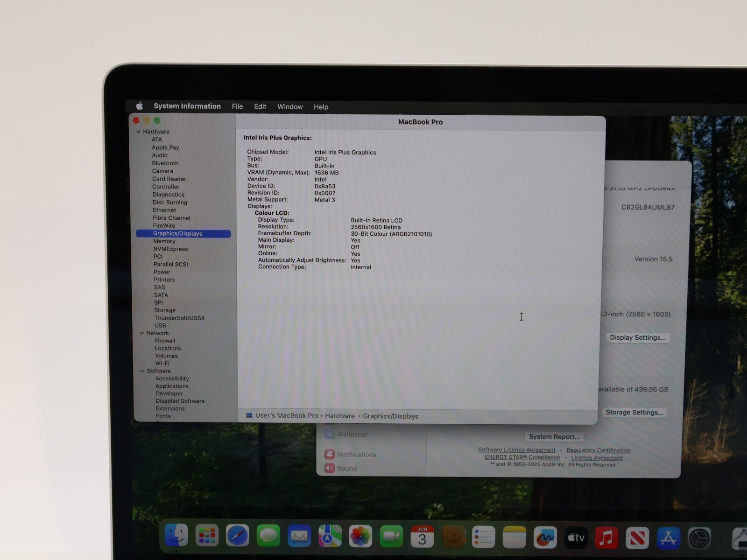Viewport: 747px width, 560px height.
Task: Launch News app from the Dock
Action: pyautogui.click(x=637, y=538)
